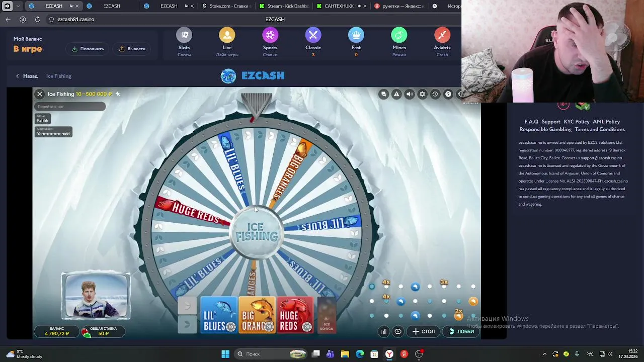Image resolution: width=644 pixels, height=362 pixels.
Task: Bet on Big Oranges
Action: point(257,315)
